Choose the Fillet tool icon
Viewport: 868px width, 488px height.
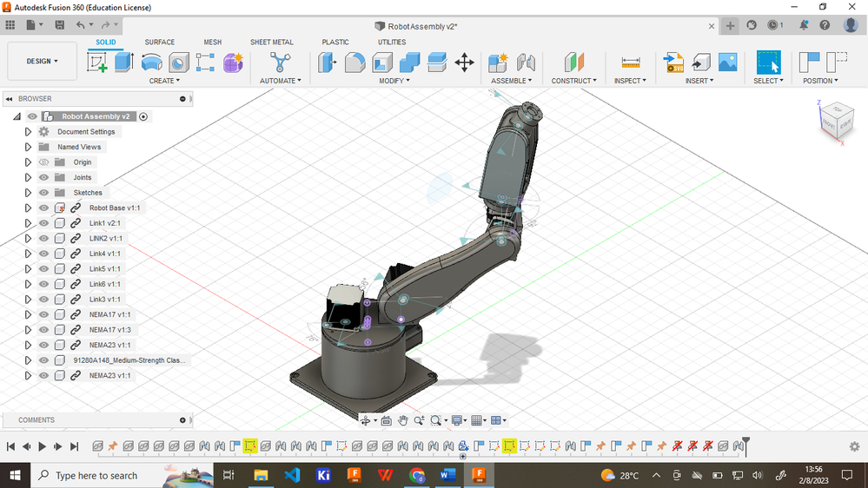[354, 62]
